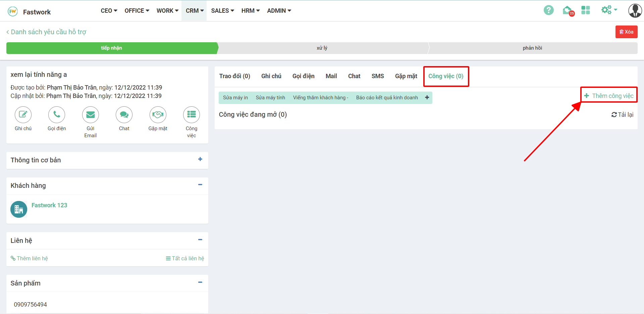Switch to the Trao đổi tab
This screenshot has height=314, width=644.
point(234,76)
